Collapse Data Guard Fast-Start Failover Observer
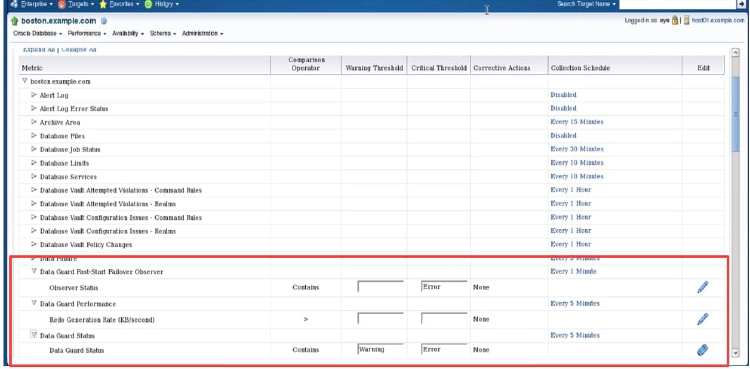Viewport: 750px width, 369px height. (34, 271)
